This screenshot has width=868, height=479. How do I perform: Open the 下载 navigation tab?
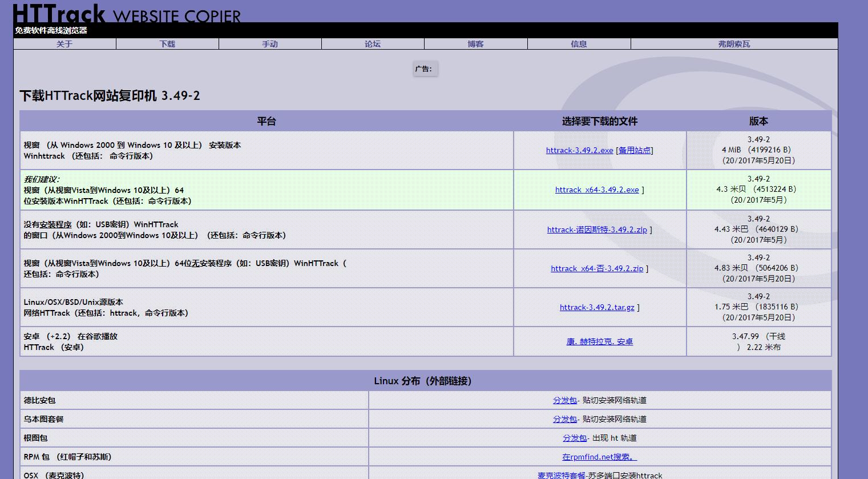click(167, 44)
